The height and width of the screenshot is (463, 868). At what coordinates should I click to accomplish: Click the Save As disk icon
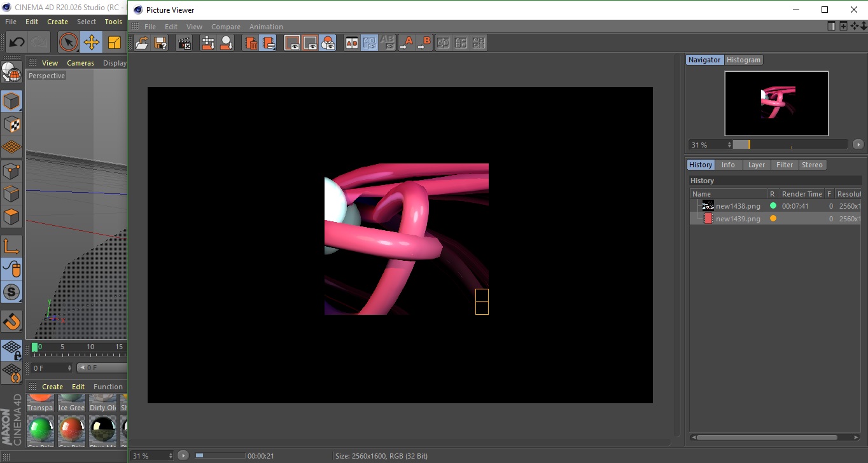pyautogui.click(x=160, y=43)
